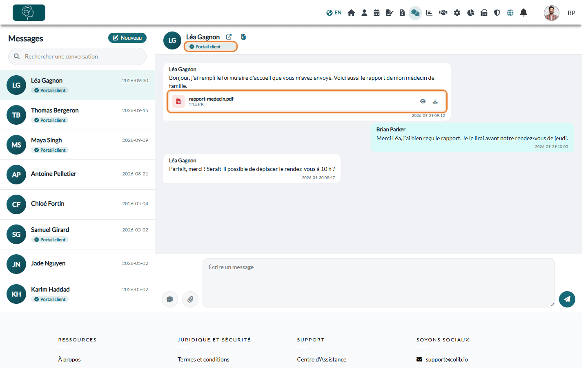
Task: Open the Jade Nguyen conversation
Action: [x=78, y=264]
